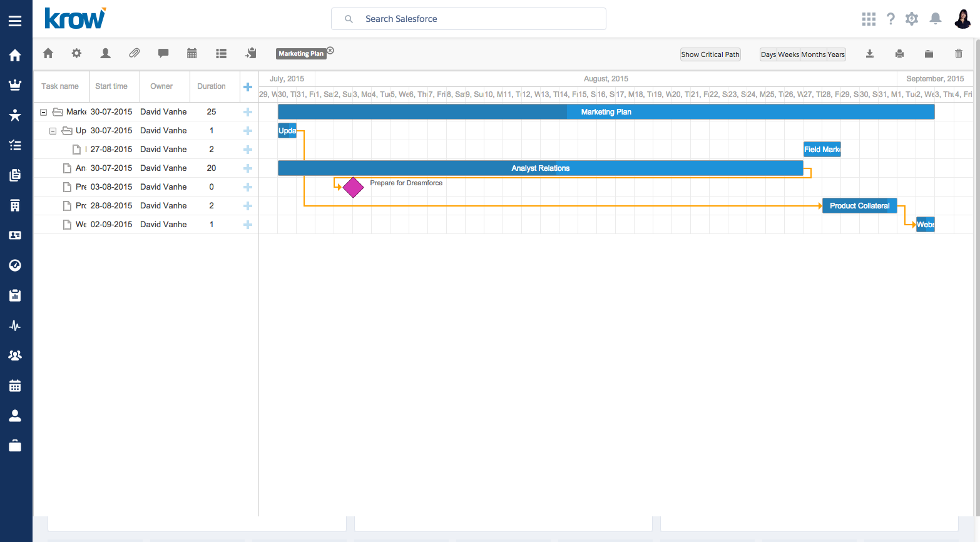Open the team member icon in the toolbar
Image resolution: width=980 pixels, height=542 pixels.
coord(105,54)
